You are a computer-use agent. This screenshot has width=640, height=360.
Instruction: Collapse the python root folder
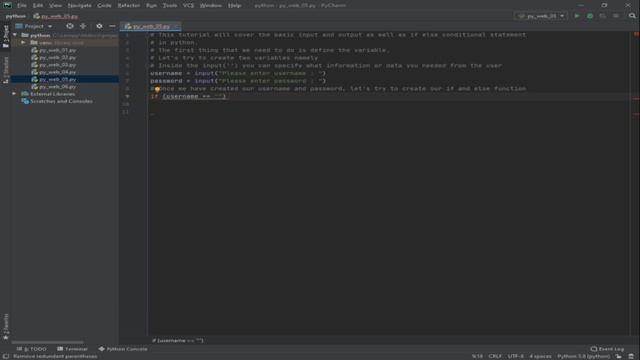pos(15,35)
